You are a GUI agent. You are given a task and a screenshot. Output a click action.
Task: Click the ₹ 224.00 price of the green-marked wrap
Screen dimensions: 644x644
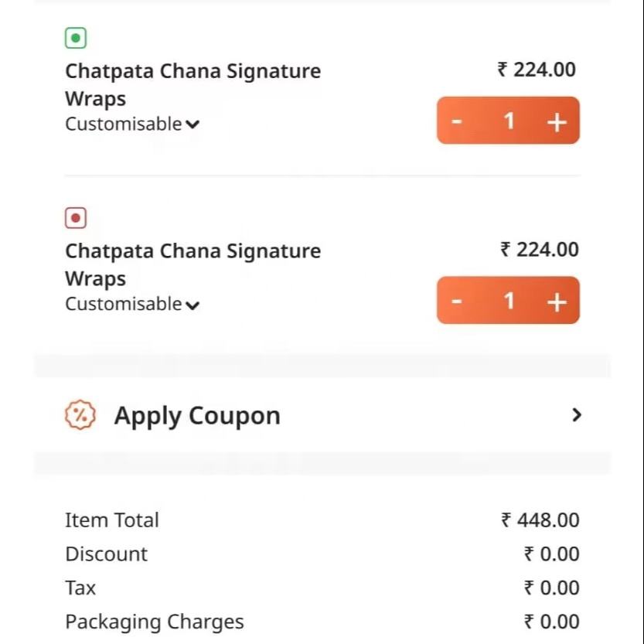(537, 70)
